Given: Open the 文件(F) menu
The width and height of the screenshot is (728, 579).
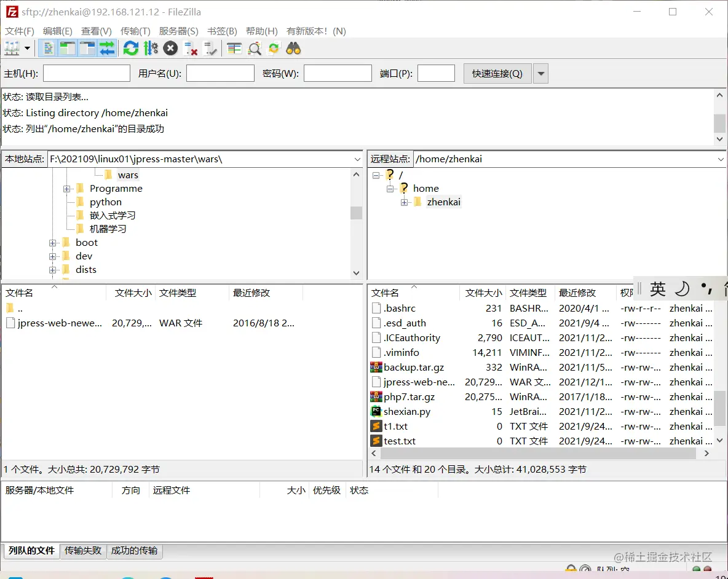Looking at the screenshot, I should 20,31.
